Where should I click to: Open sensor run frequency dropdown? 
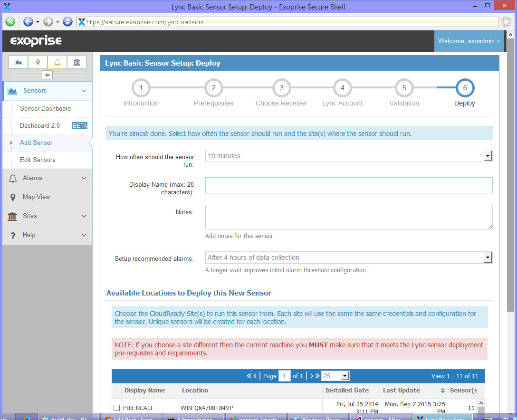(x=349, y=156)
